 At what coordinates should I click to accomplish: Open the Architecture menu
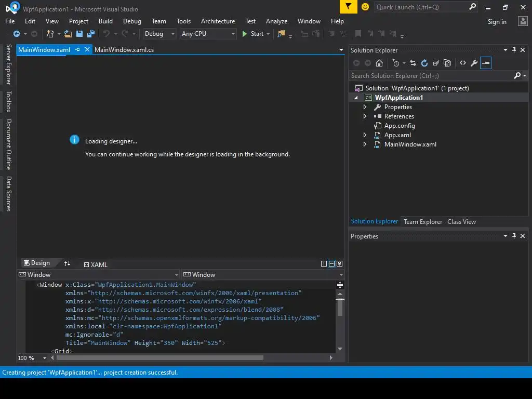point(218,21)
